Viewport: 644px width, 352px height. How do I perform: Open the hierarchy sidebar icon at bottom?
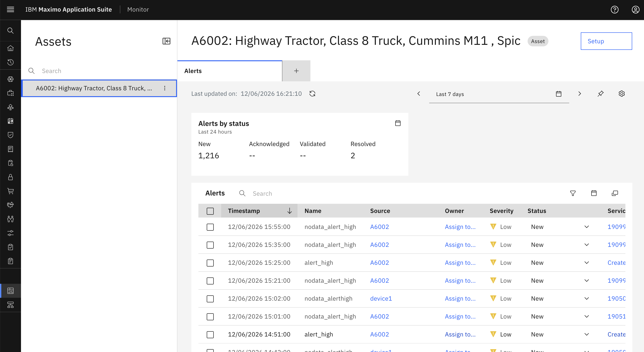(x=10, y=305)
